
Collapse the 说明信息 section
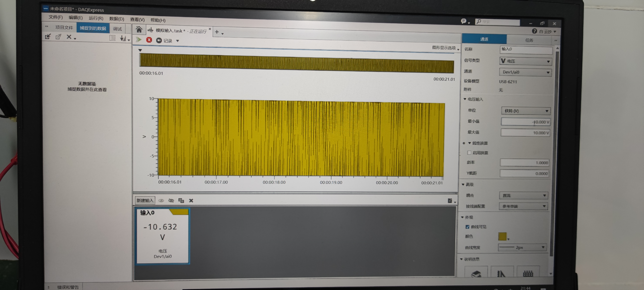[x=461, y=259]
